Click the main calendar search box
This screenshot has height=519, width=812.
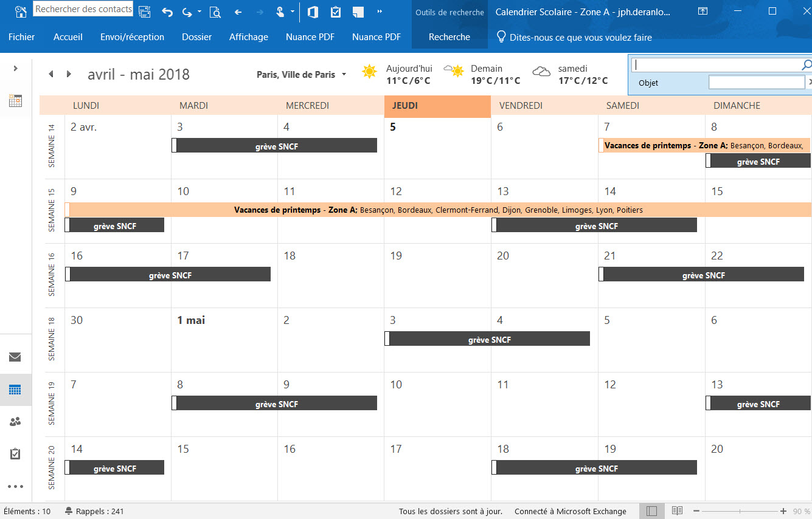point(716,64)
